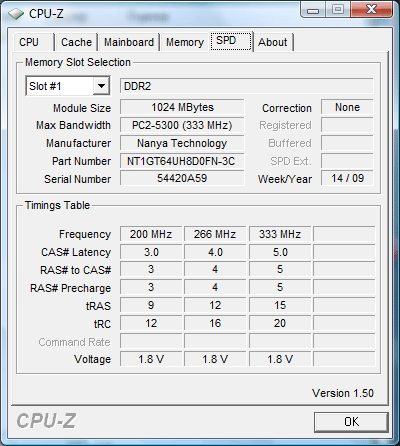Go to the Mainboard tab
Viewport: 400px width, 446px height.
point(129,42)
